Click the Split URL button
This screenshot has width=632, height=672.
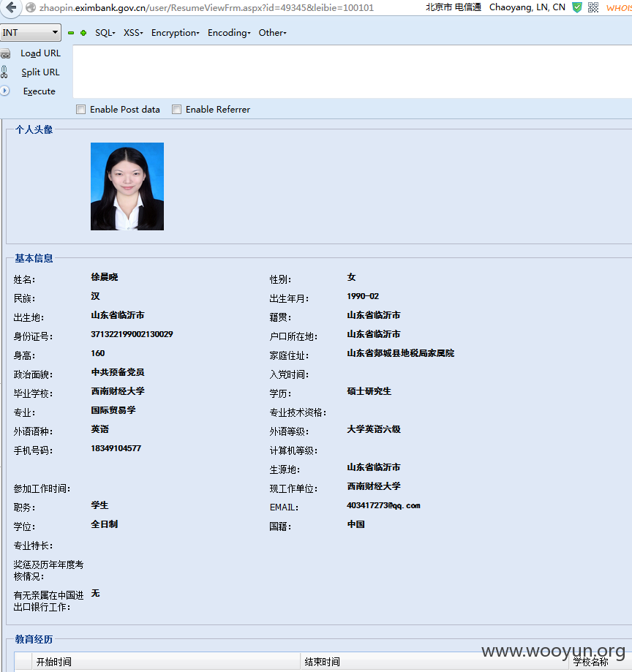40,72
